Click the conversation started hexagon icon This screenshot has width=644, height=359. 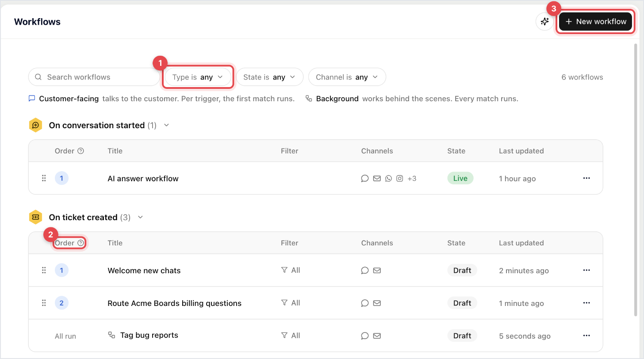click(x=35, y=125)
